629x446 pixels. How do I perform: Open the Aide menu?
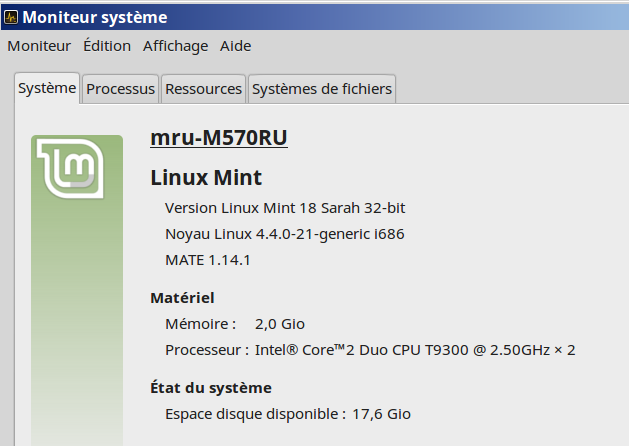click(x=236, y=46)
